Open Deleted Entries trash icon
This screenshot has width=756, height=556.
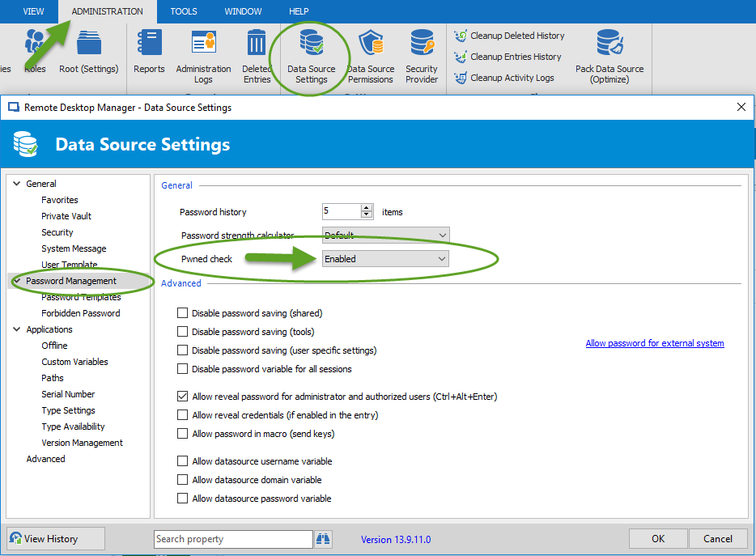click(257, 45)
